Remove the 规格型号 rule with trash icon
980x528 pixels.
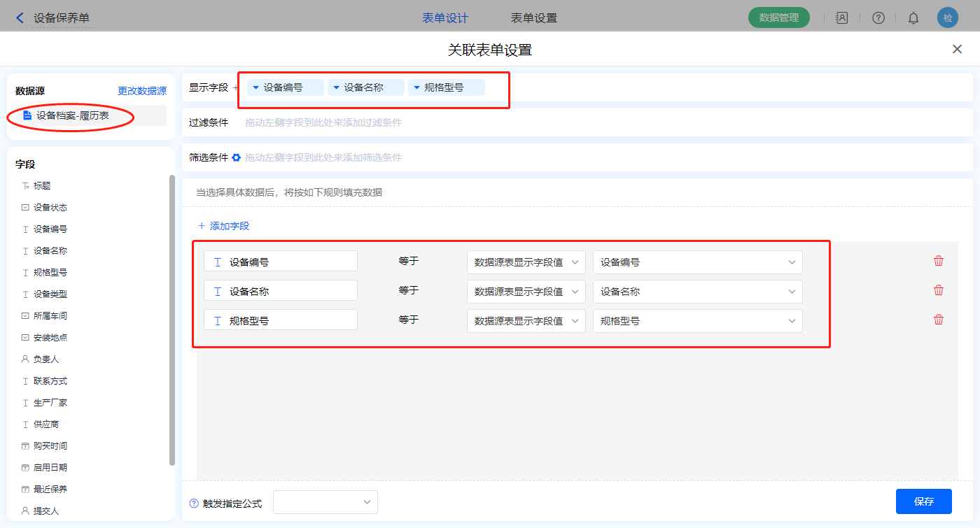pyautogui.click(x=939, y=320)
